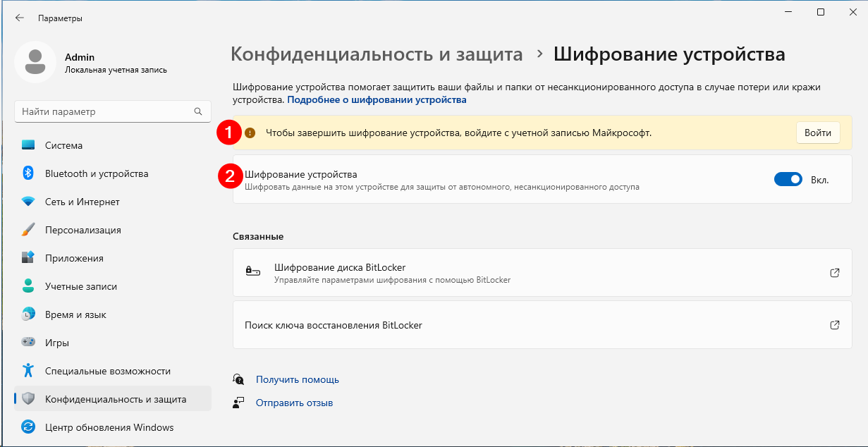Select Приложения in the sidebar
868x447 pixels.
(74, 258)
